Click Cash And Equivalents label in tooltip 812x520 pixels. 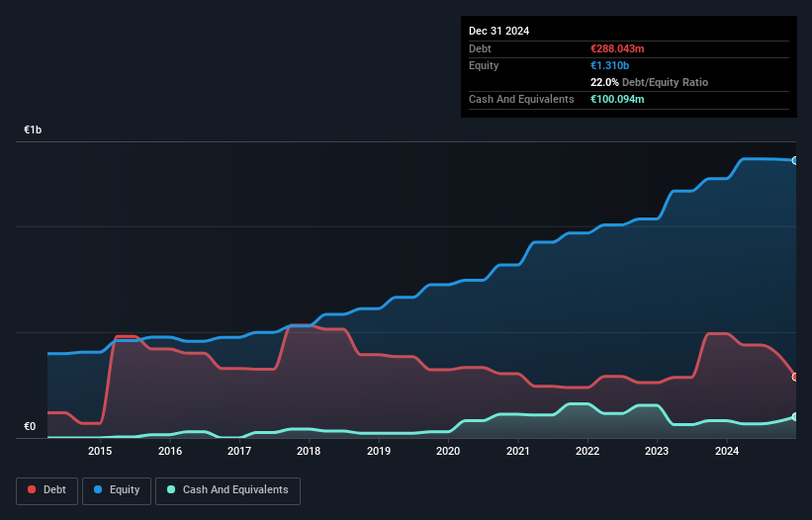click(x=521, y=99)
